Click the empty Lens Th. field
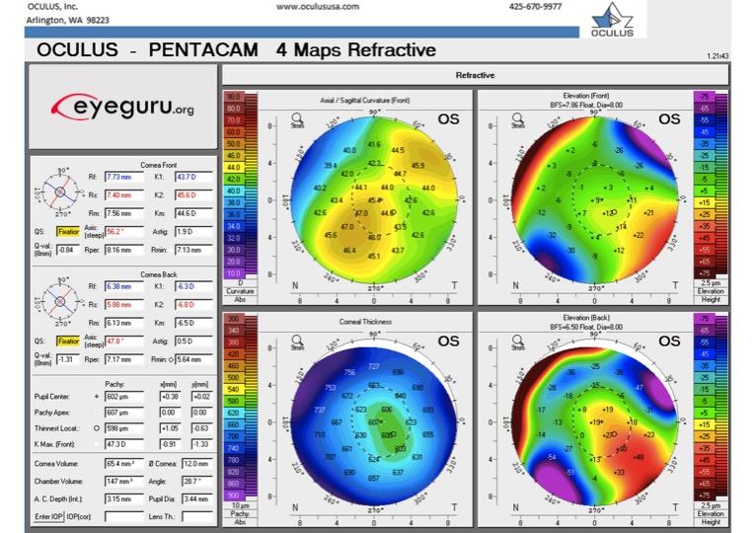Viewport: 756px width, 533px height. [x=197, y=516]
